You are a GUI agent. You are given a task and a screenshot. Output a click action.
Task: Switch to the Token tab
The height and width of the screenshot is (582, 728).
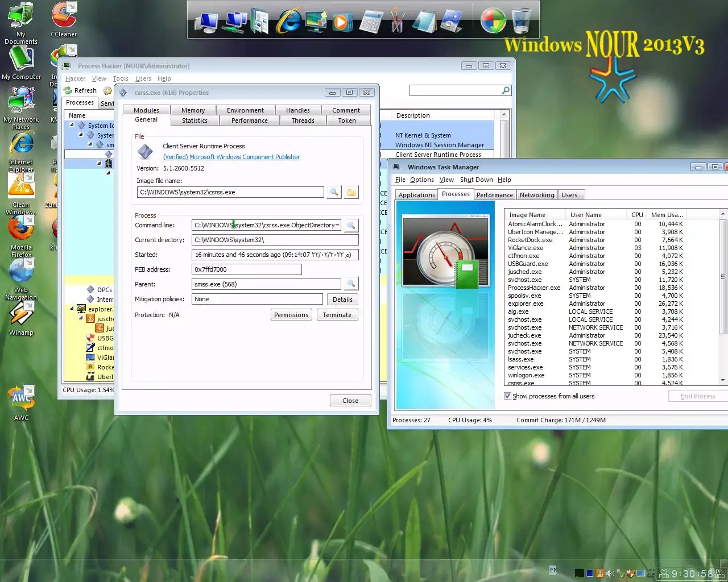347,120
